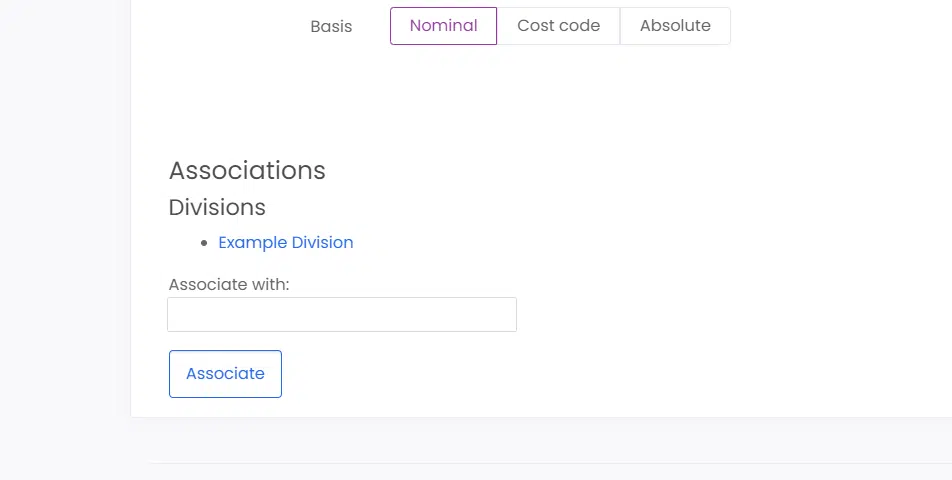Click the 'Associate with:' label text
This screenshot has width=952, height=480.
click(229, 285)
